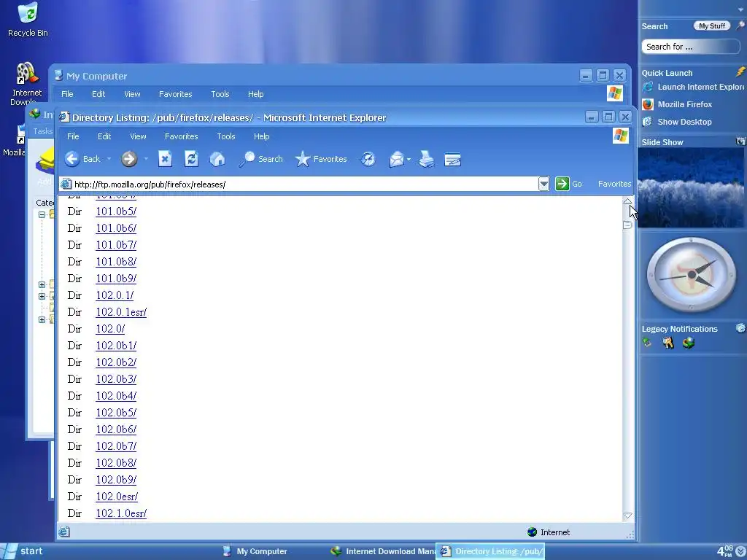Stop page loading with the Stop icon
Screen dimensions: 747x560
(x=165, y=159)
